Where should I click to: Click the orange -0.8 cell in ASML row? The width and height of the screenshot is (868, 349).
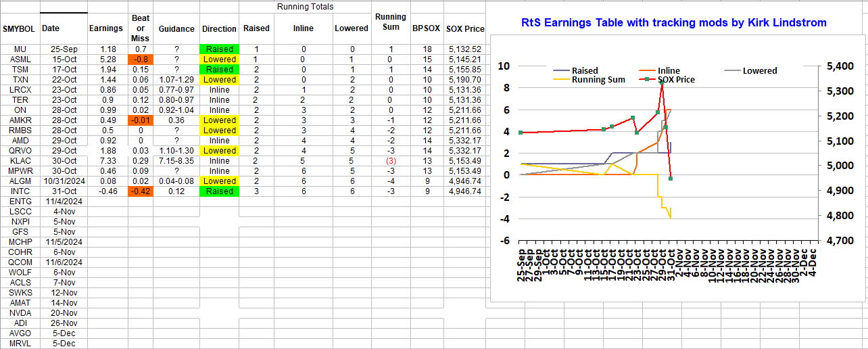140,60
